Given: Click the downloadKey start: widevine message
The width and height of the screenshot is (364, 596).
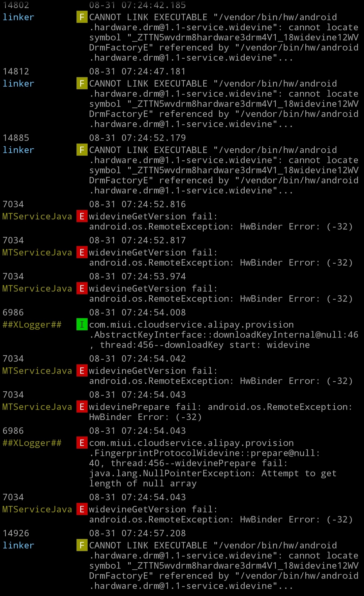Looking at the screenshot, I should pos(223,334).
